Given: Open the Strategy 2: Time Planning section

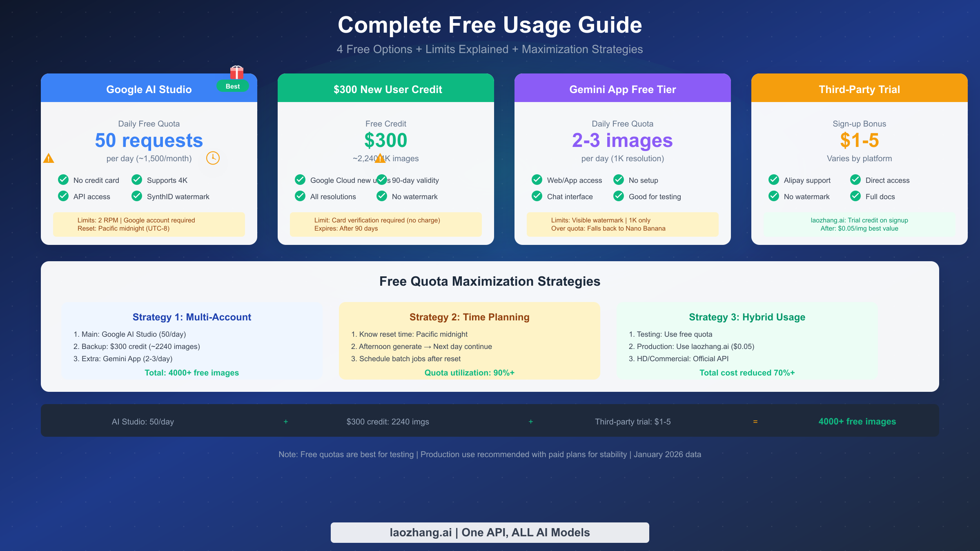Looking at the screenshot, I should pyautogui.click(x=470, y=317).
